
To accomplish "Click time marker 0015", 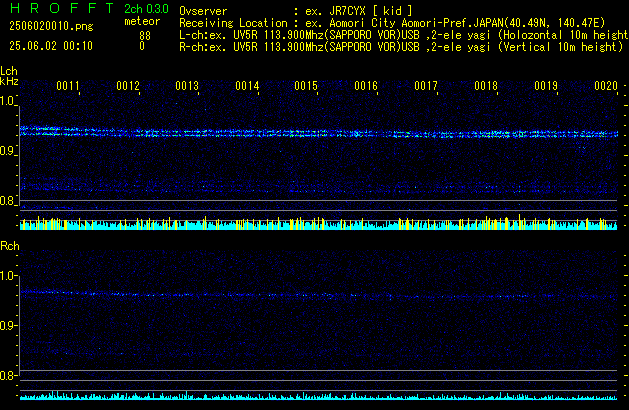I will pos(306,86).
